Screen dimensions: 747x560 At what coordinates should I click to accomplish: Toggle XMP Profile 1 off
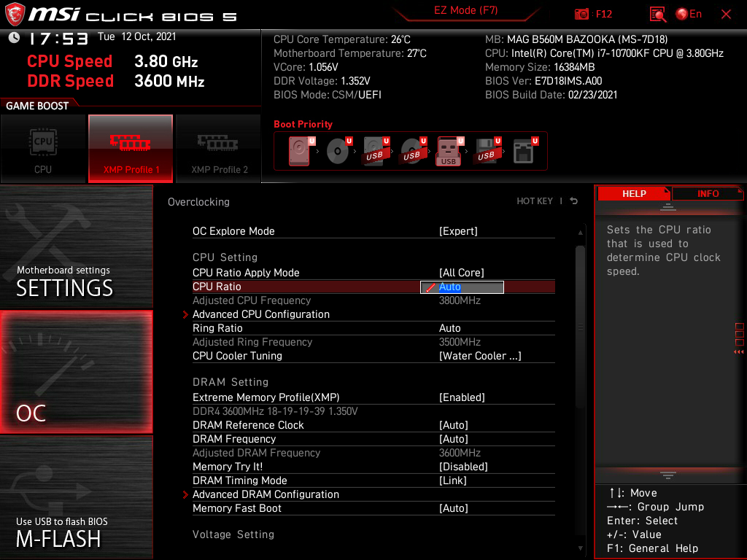click(131, 149)
